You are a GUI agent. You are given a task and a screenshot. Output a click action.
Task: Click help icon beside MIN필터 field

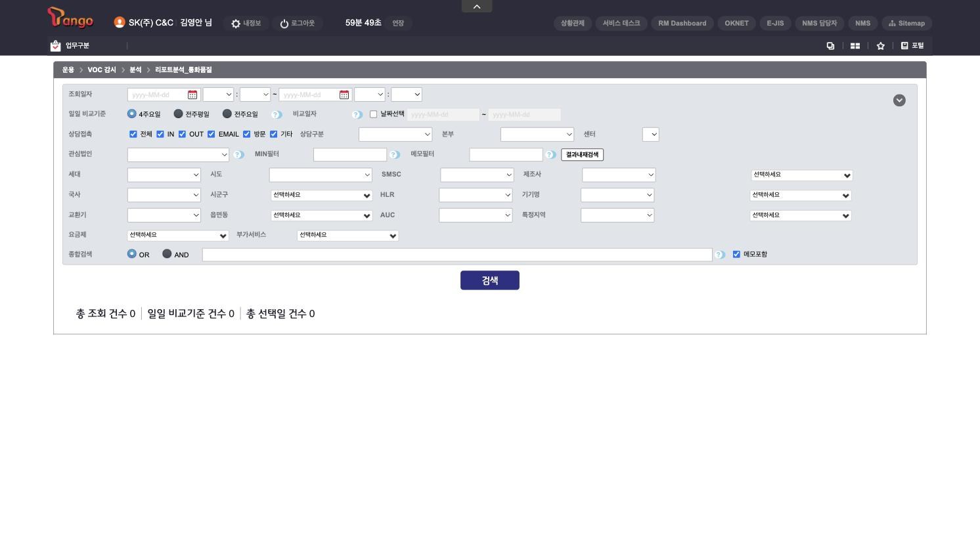click(394, 155)
